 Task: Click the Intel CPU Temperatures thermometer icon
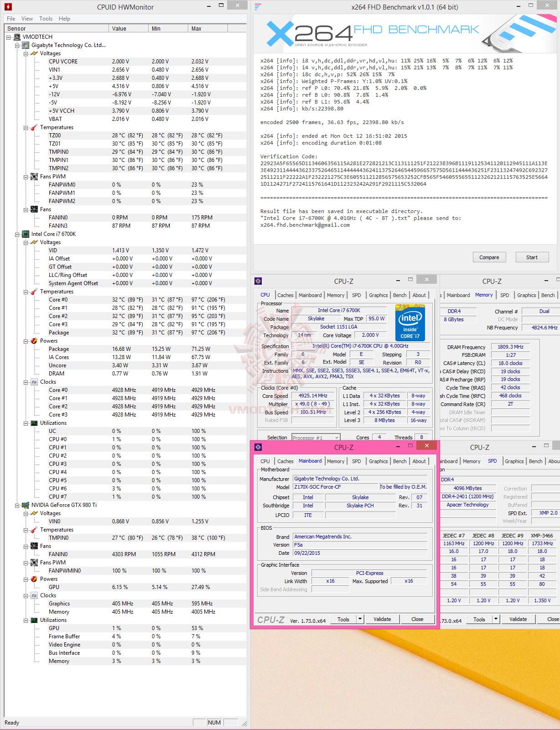tap(34, 292)
